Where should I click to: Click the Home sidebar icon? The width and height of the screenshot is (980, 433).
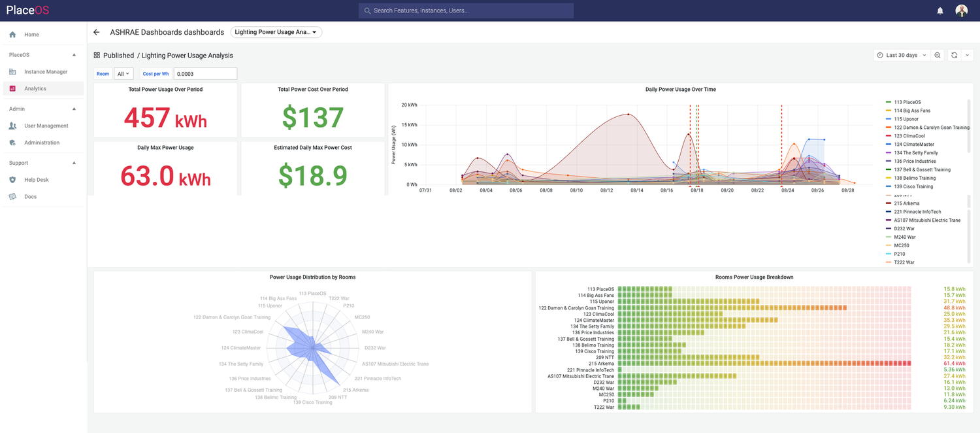12,35
